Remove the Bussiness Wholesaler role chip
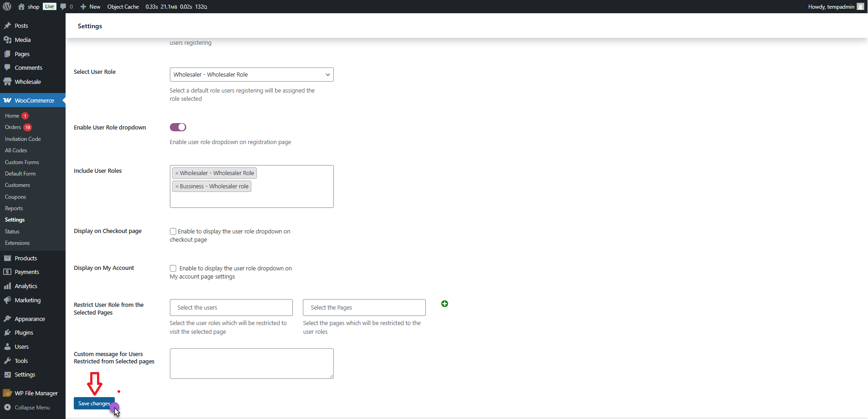Viewport: 868px width, 419px height. coord(177,186)
